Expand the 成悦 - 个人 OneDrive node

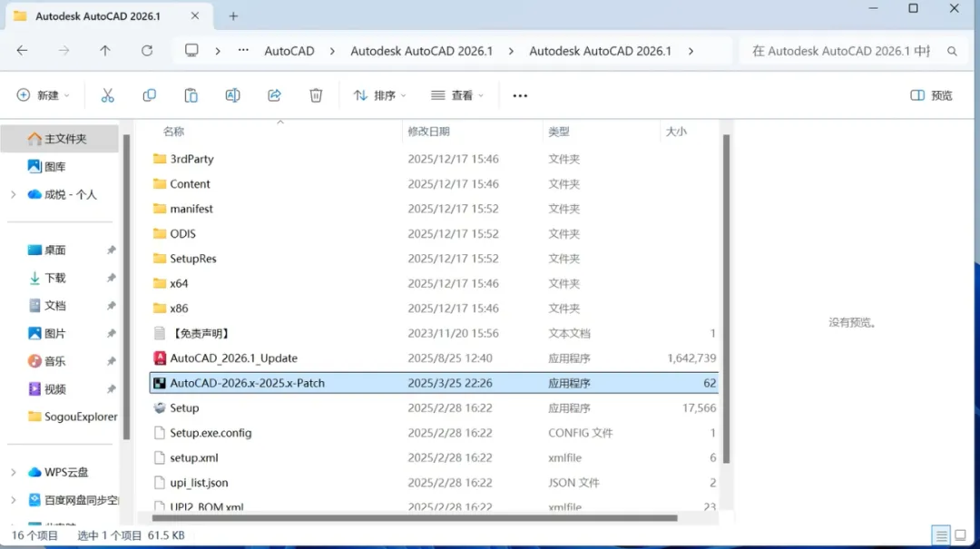pos(13,194)
